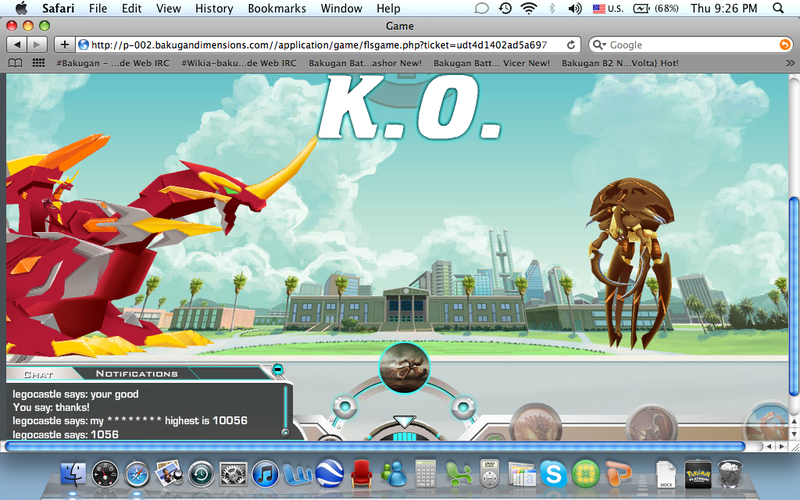
Task: Open the History menu
Action: 214,9
